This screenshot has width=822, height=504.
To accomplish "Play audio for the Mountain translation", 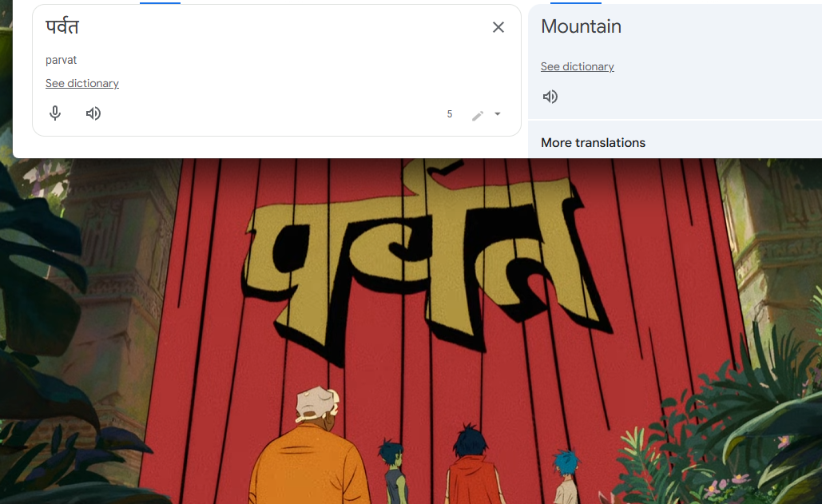I will [550, 97].
